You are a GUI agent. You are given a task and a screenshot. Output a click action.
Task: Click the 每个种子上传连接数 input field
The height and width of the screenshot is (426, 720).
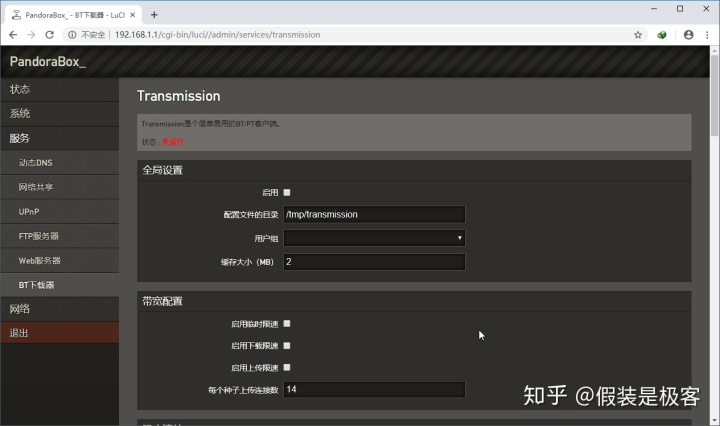click(x=374, y=390)
